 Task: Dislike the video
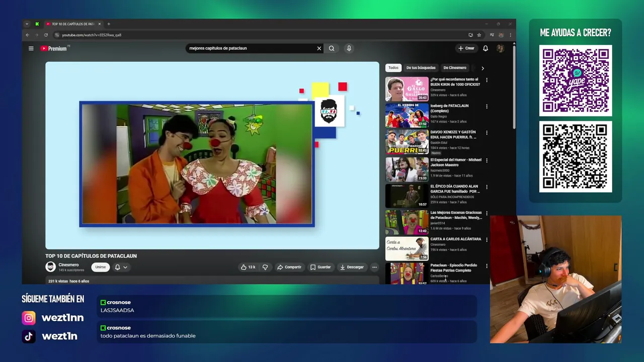click(x=265, y=267)
